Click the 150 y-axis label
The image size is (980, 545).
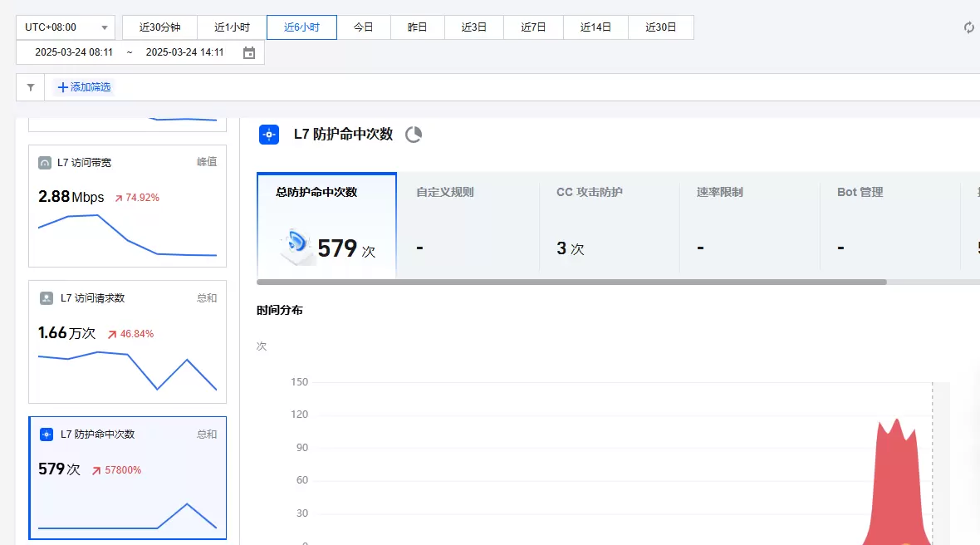point(299,382)
